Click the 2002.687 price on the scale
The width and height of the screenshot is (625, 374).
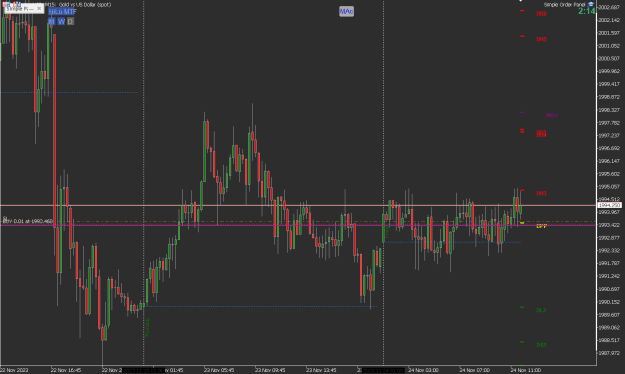[609, 7]
